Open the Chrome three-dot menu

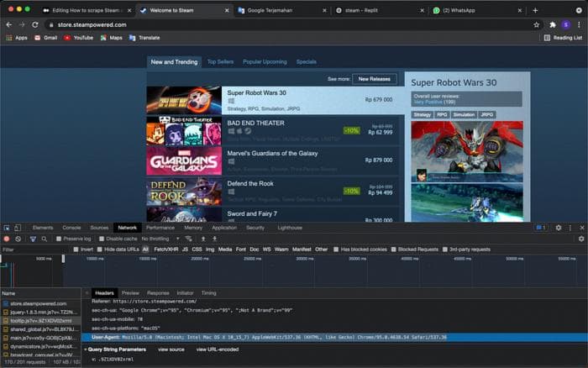click(x=579, y=24)
